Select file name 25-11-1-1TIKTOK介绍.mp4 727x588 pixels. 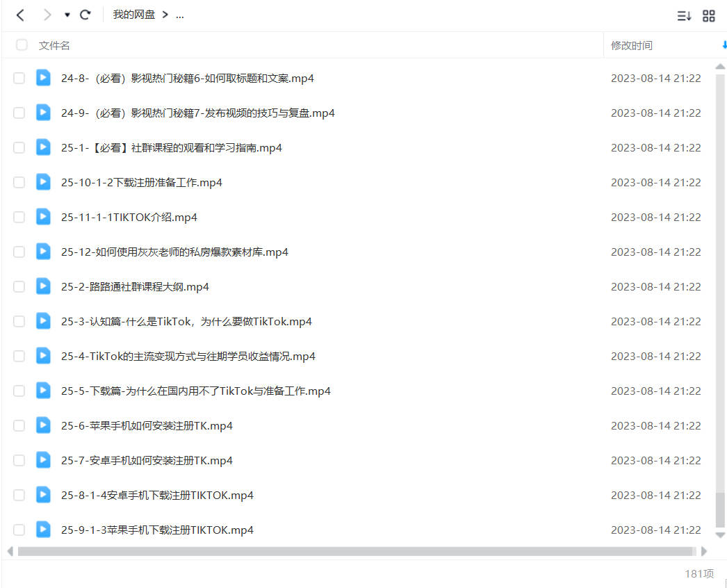(129, 218)
